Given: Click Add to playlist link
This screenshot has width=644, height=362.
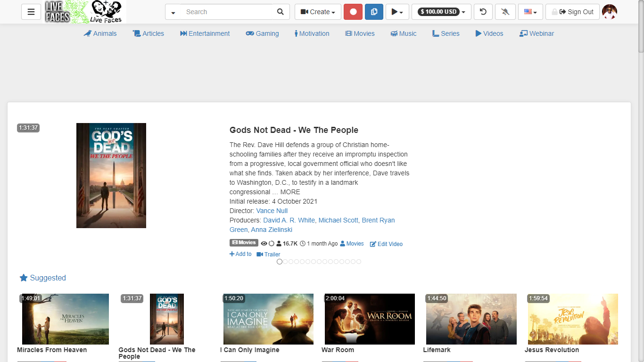Looking at the screenshot, I should click(x=240, y=254).
